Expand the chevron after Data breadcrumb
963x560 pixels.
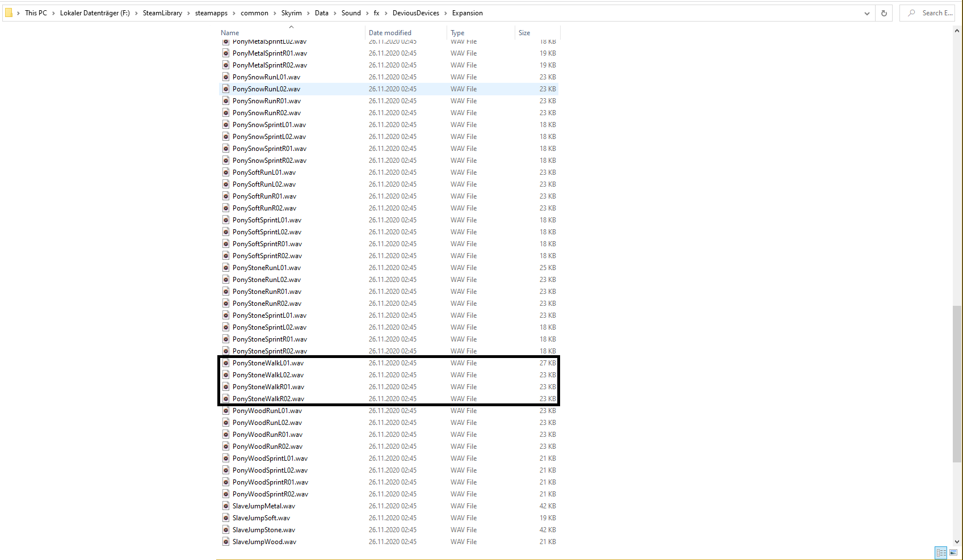pyautogui.click(x=335, y=13)
